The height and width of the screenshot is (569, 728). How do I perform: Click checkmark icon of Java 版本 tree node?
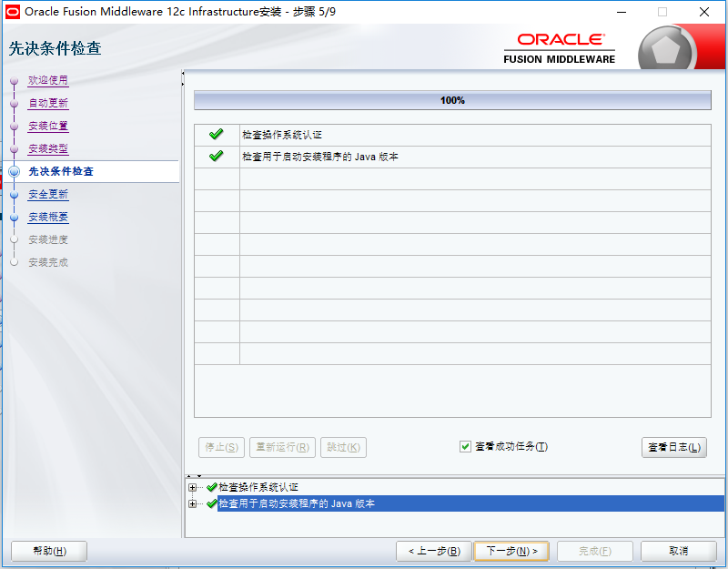[212, 503]
